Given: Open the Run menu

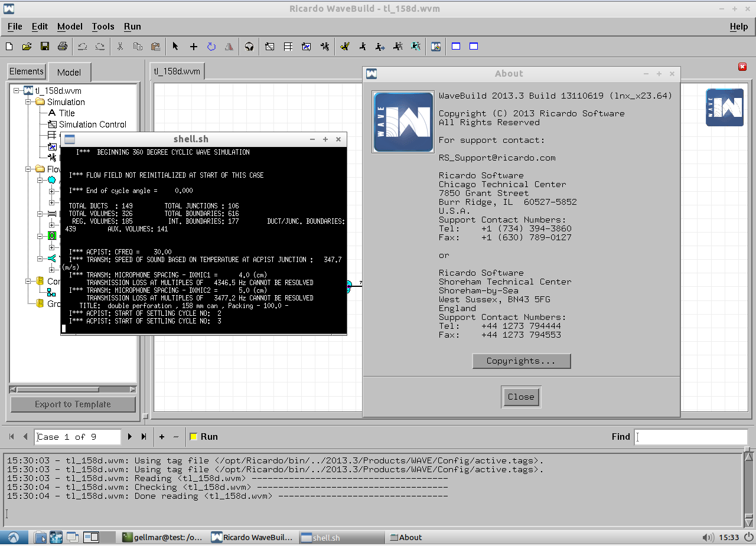Looking at the screenshot, I should coord(132,27).
